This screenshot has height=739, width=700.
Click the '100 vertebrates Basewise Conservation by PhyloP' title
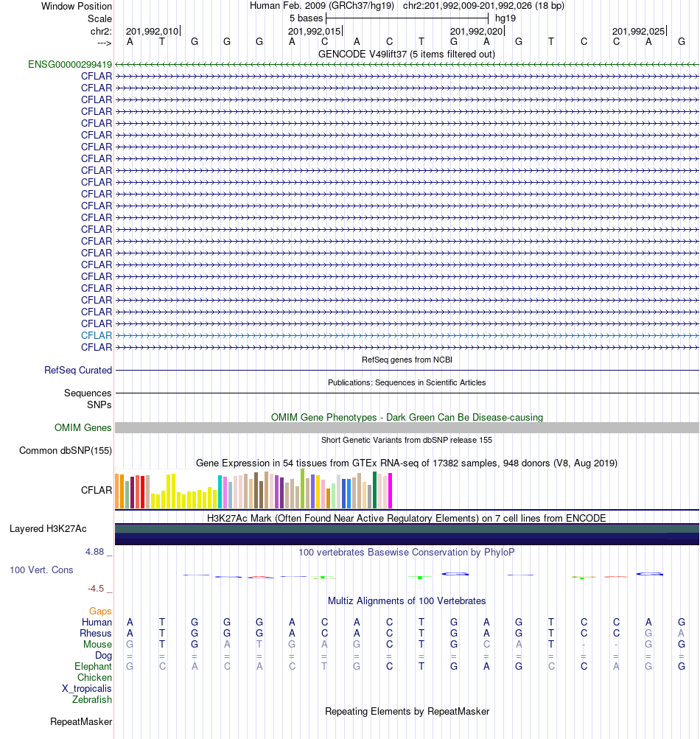tap(406, 552)
